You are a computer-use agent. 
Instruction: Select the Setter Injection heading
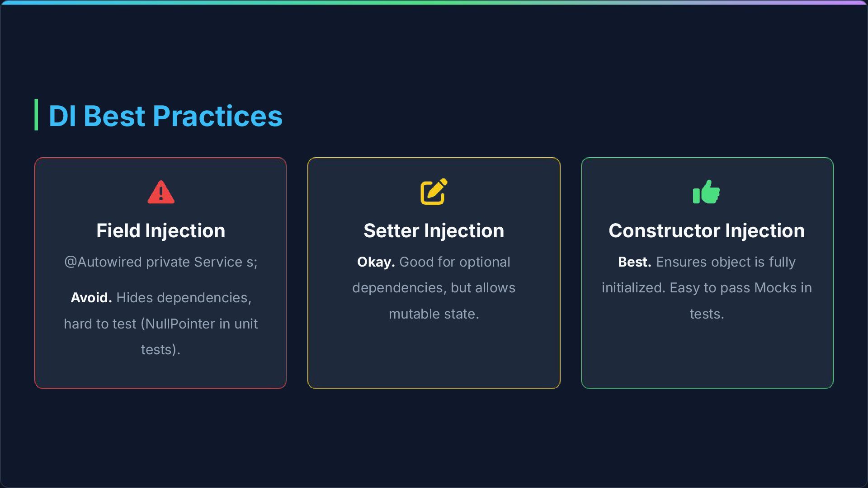434,230
